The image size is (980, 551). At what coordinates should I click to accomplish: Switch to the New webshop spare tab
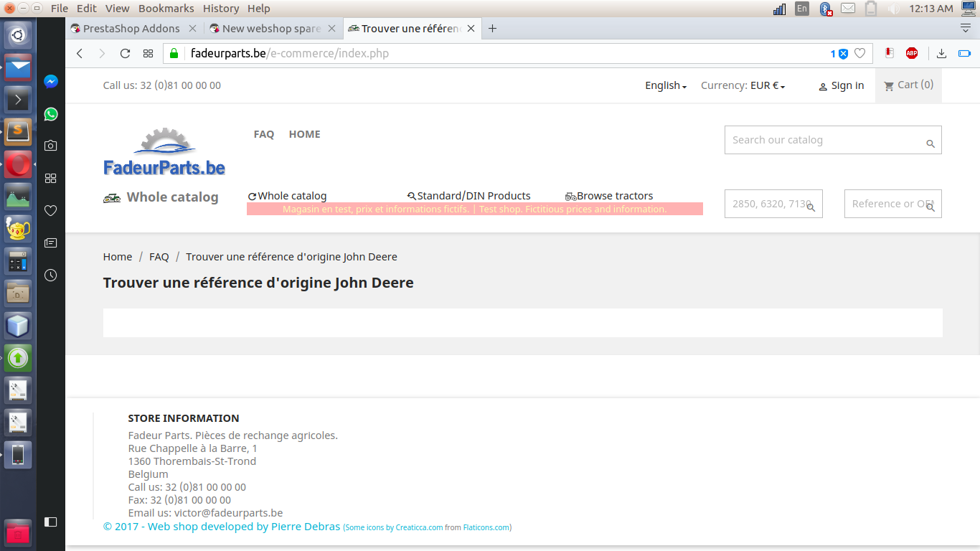click(273, 29)
